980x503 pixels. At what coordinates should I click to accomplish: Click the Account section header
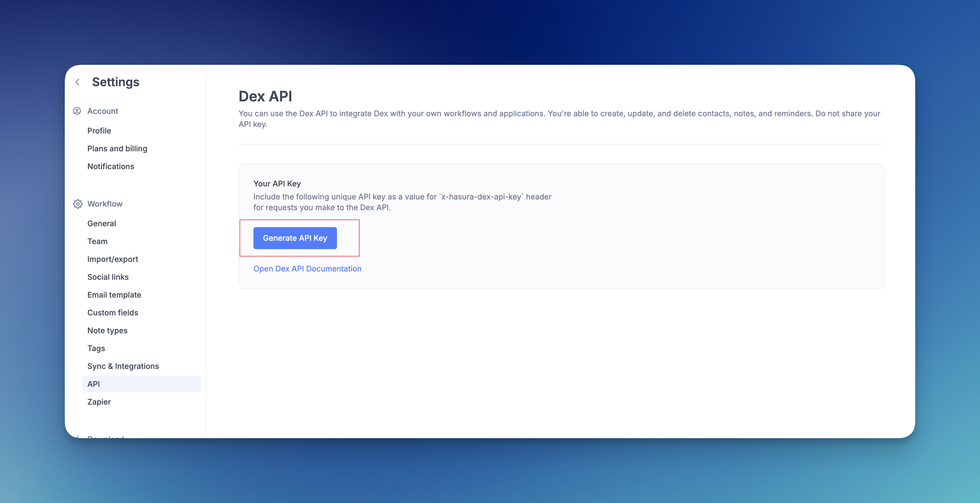coord(103,111)
